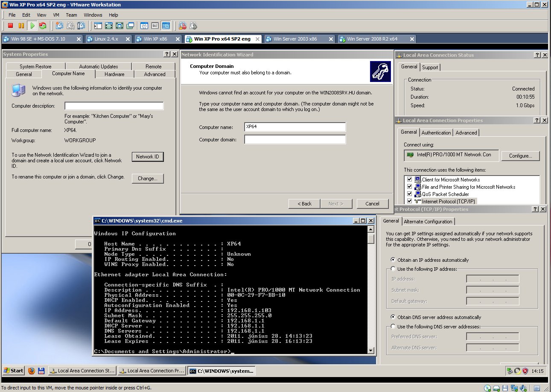Viewport: 551px width, 392px height.
Task: Open System Restore tab in System Properties
Action: (35, 67)
